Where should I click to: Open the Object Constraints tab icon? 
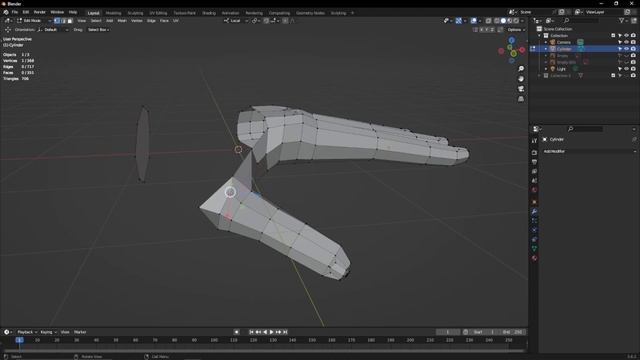pyautogui.click(x=534, y=240)
